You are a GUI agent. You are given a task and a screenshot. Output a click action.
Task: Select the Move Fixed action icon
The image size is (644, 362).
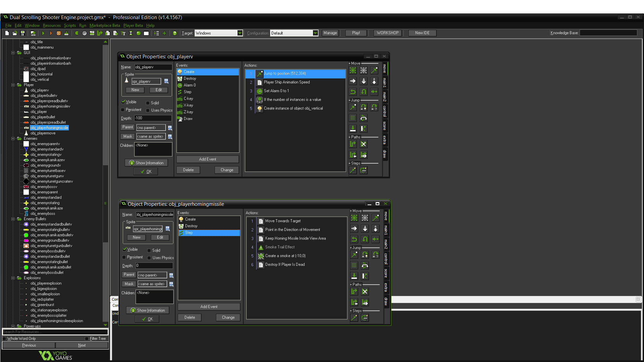pos(353,70)
